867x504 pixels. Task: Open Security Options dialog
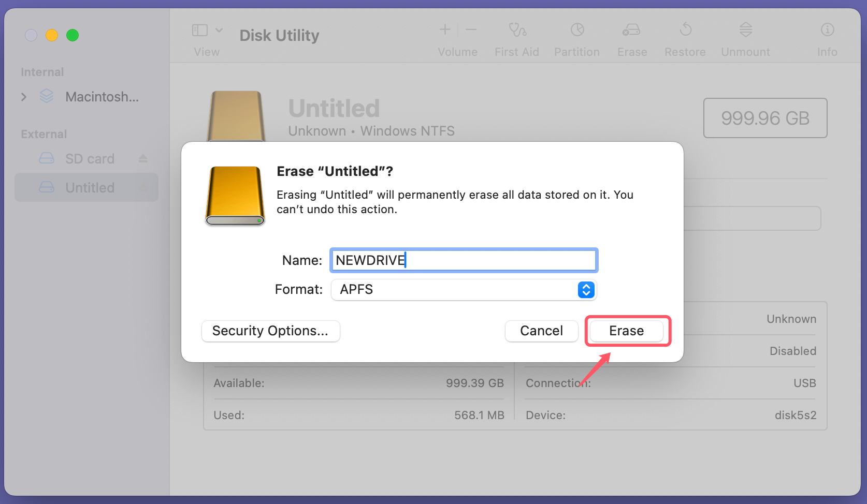tap(270, 331)
